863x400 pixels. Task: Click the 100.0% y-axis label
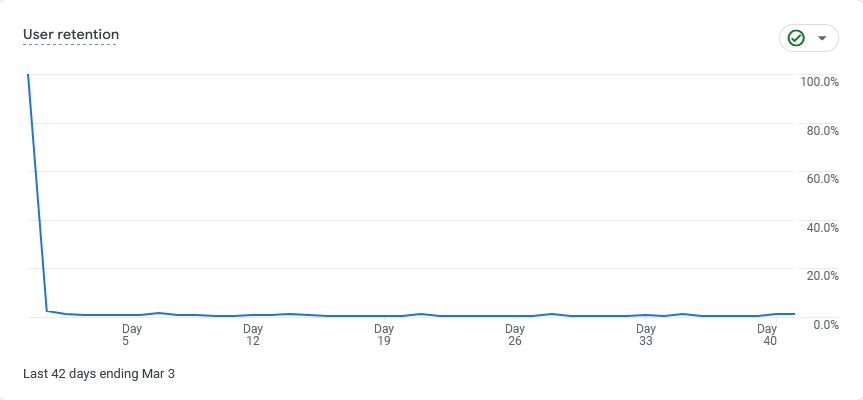pyautogui.click(x=819, y=82)
